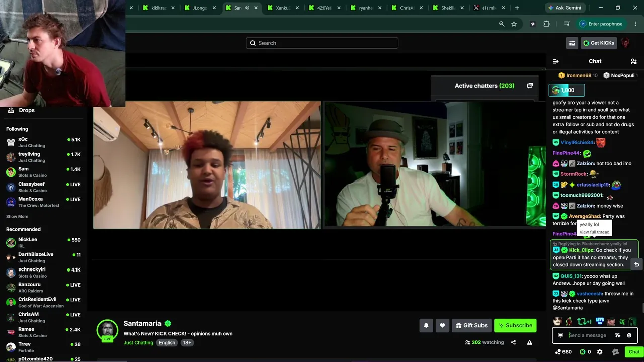This screenshot has width=644, height=362.
Task: Open DarthBlazeLive recommended channel
Action: click(43, 257)
